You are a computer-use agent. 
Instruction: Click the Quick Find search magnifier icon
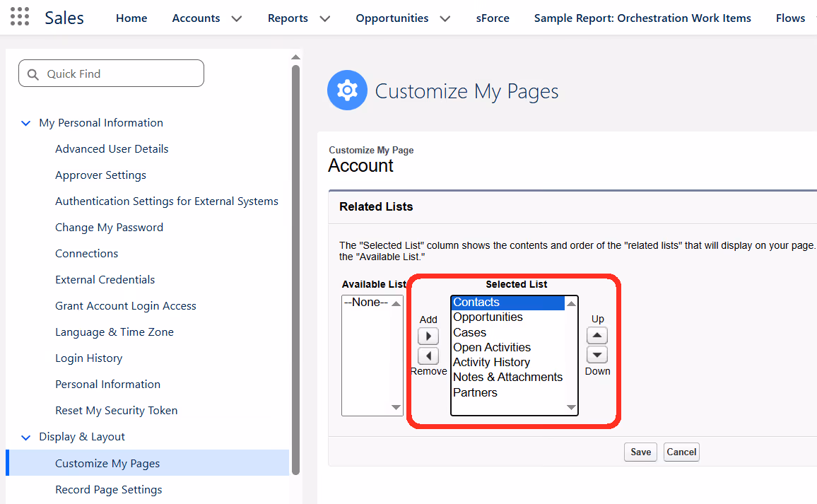pos(33,74)
